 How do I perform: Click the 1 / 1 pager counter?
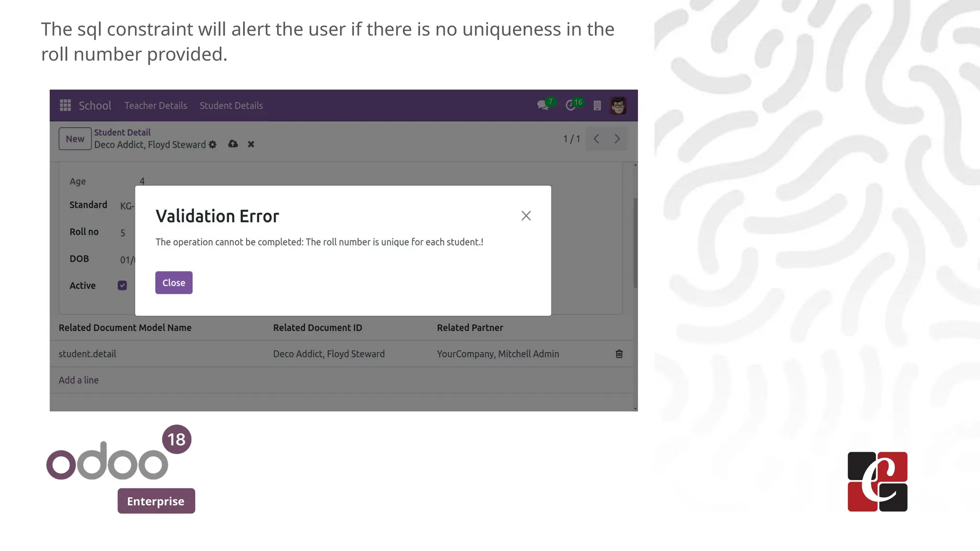(x=571, y=139)
